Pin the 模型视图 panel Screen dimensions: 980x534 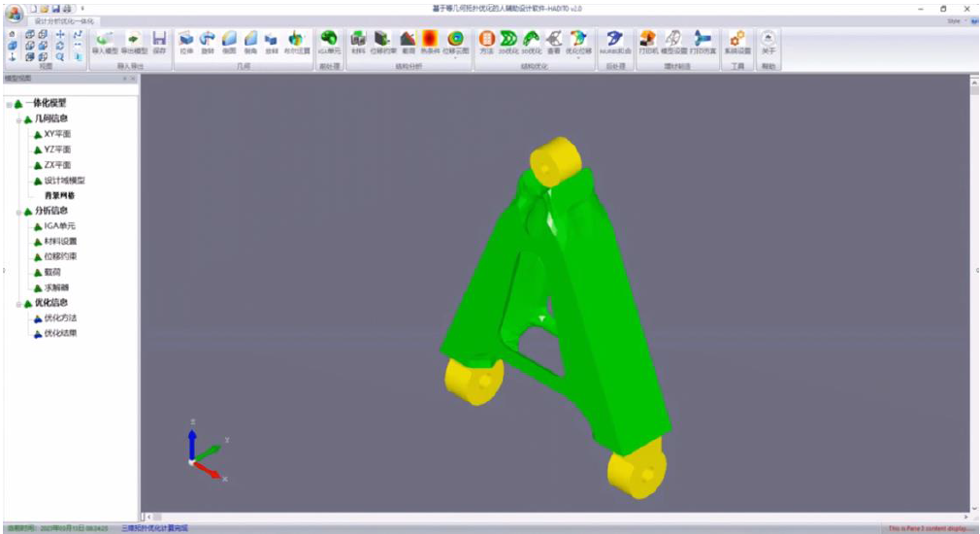click(x=124, y=79)
